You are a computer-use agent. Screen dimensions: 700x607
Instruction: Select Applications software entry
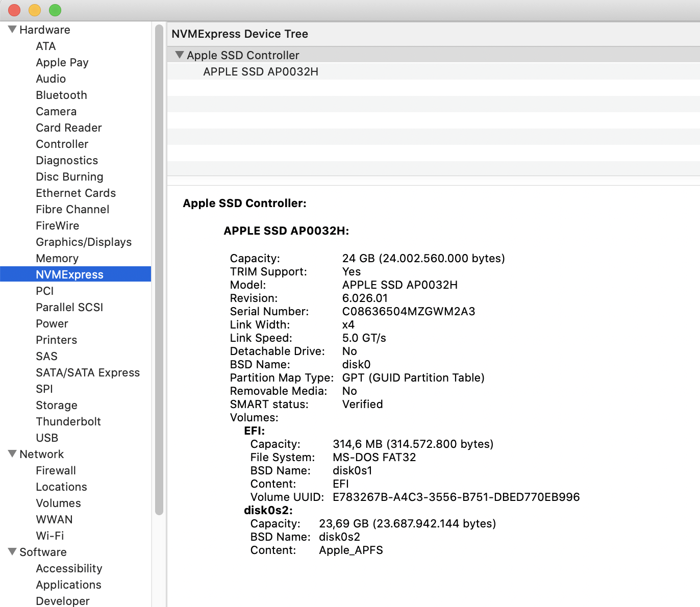pos(68,585)
